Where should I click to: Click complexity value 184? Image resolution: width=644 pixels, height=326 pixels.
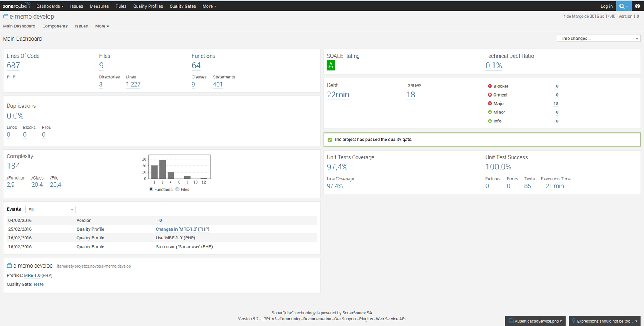13,166
